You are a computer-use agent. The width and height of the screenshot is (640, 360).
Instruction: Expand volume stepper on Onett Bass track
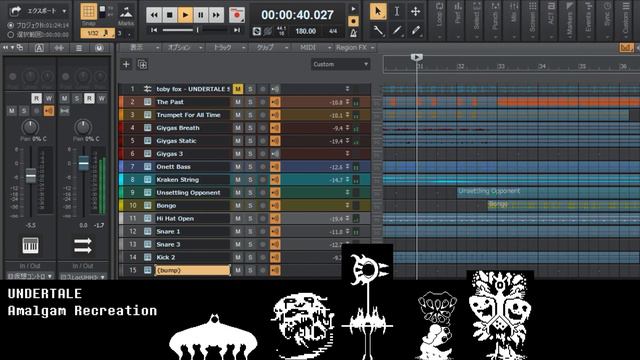pyautogui.click(x=348, y=167)
